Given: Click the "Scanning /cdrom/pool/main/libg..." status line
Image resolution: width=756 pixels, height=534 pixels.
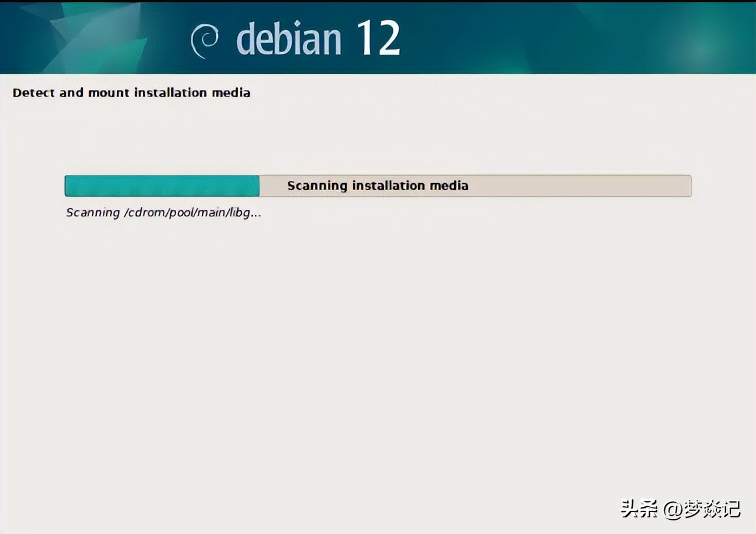Looking at the screenshot, I should 164,213.
